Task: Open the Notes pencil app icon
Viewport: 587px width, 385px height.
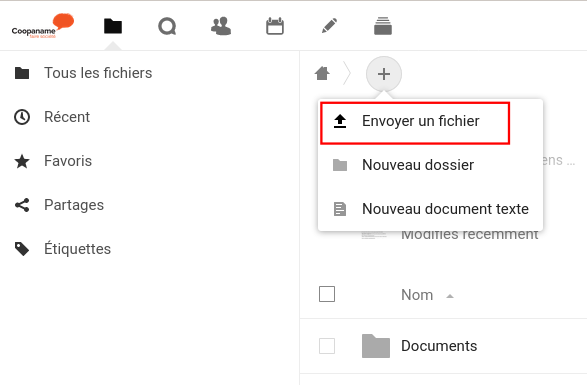Action: (x=329, y=26)
